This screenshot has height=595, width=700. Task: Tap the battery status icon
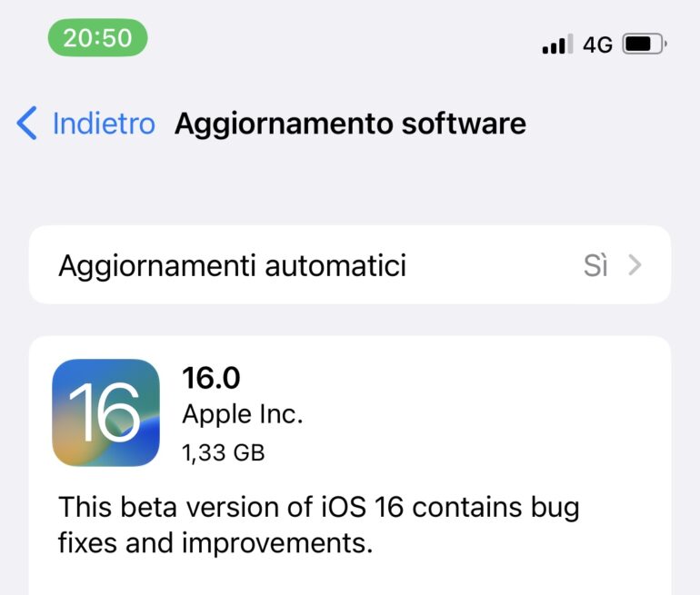click(645, 44)
